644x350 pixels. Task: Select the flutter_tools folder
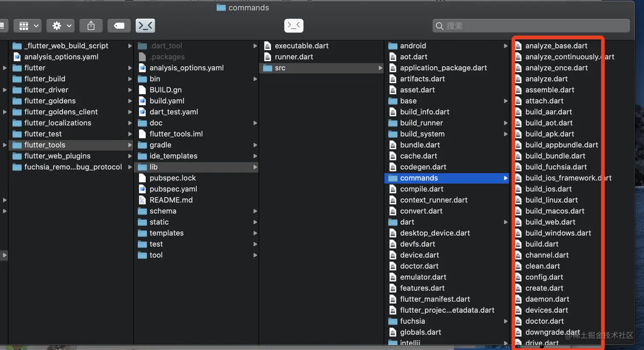point(71,145)
